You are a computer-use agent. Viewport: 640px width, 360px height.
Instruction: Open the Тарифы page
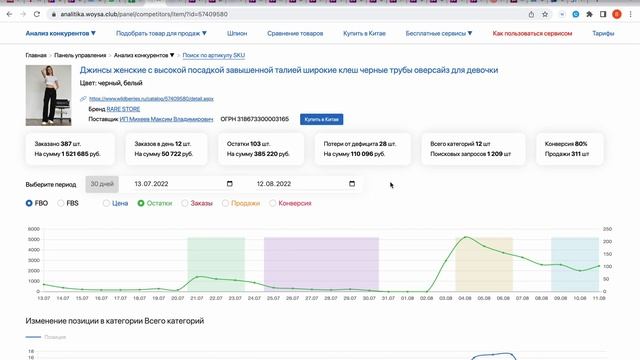(603, 33)
